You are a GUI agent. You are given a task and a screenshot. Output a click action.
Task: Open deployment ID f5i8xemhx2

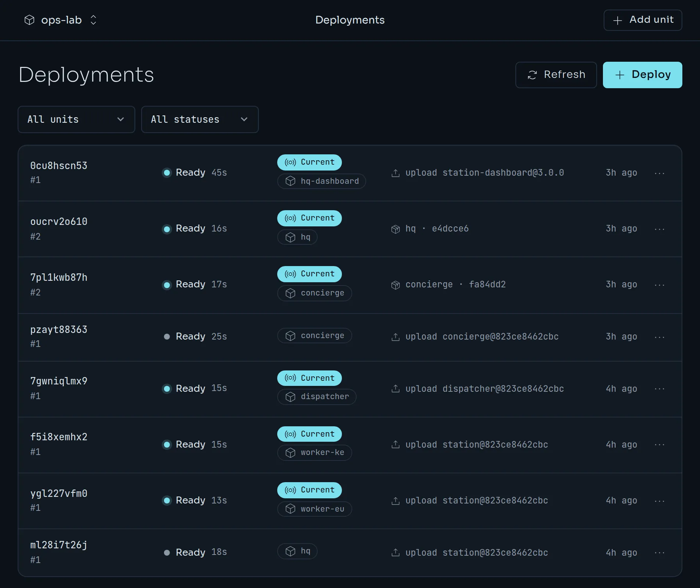(x=59, y=437)
